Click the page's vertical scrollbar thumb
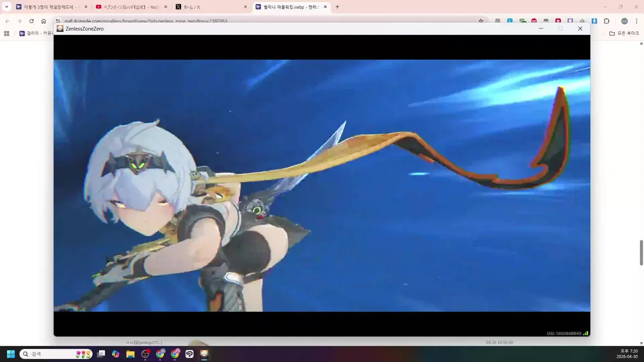Image resolution: width=644 pixels, height=362 pixels. tap(641, 252)
